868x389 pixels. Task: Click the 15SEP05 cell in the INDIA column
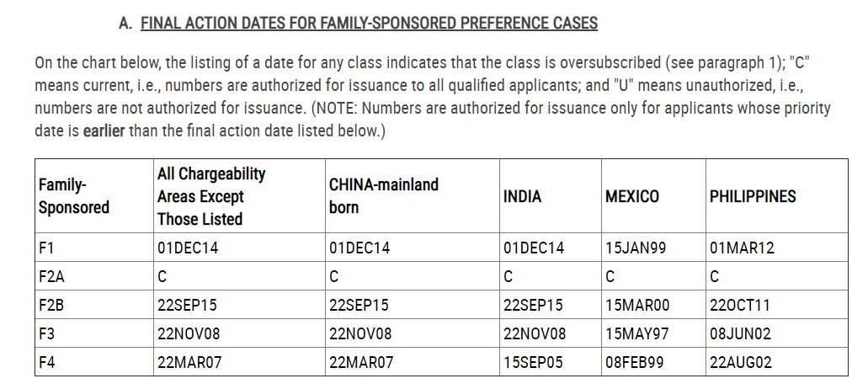tap(533, 363)
